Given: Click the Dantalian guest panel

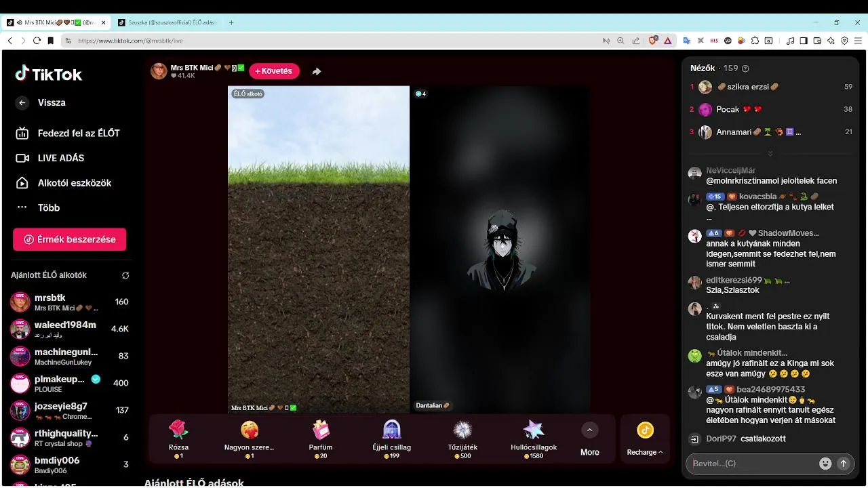Looking at the screenshot, I should tap(500, 249).
